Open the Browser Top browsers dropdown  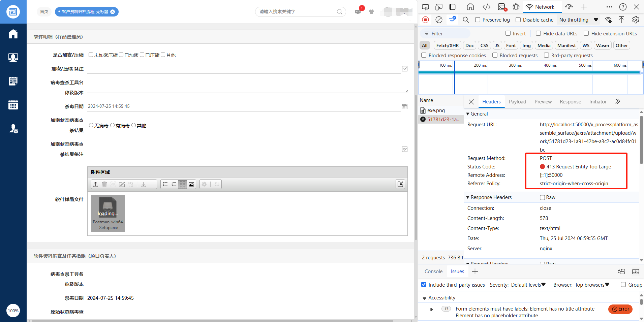pos(592,285)
